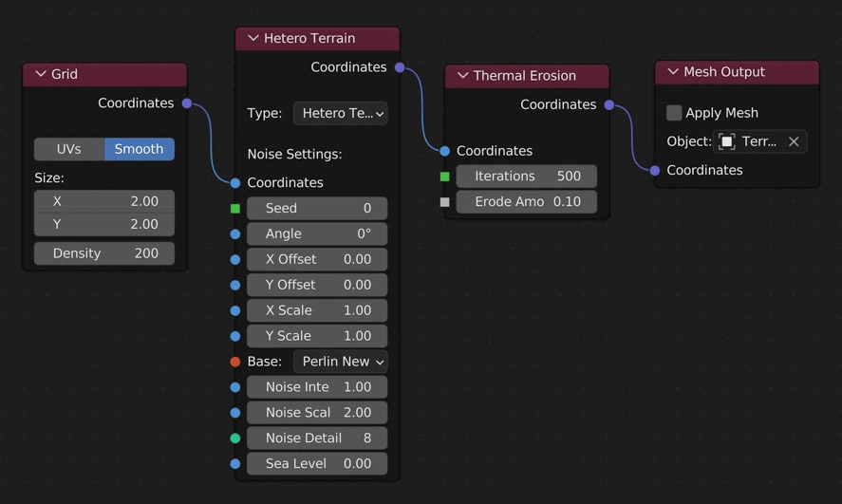Collapse the Grid node
842x504 pixels.
coord(41,74)
